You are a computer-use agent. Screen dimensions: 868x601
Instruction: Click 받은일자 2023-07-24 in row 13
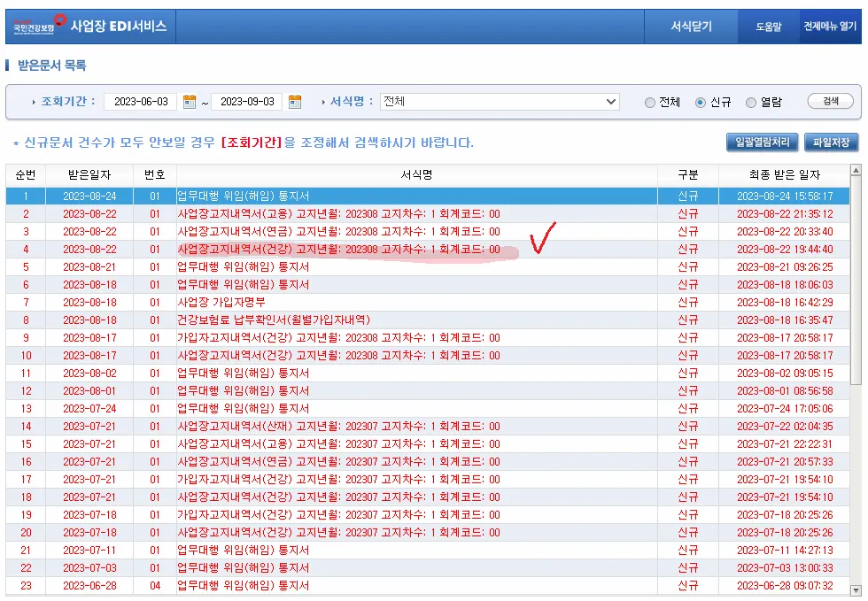pos(89,408)
